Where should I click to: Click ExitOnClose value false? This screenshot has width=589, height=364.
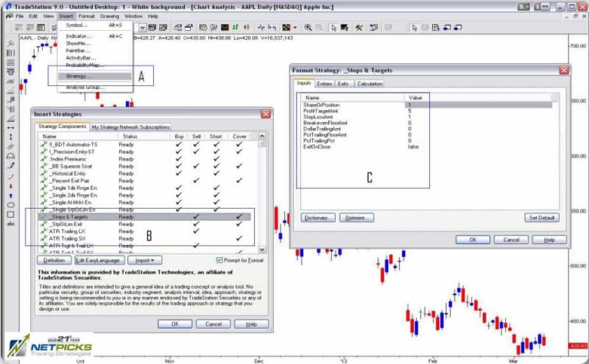tap(413, 147)
